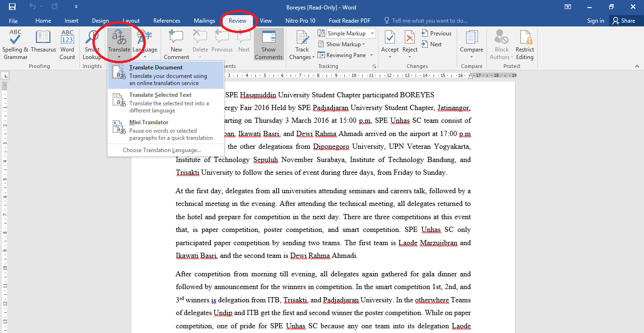Image resolution: width=644 pixels, height=333 pixels.
Task: Switch to the Home tab
Action: pyautogui.click(x=43, y=21)
